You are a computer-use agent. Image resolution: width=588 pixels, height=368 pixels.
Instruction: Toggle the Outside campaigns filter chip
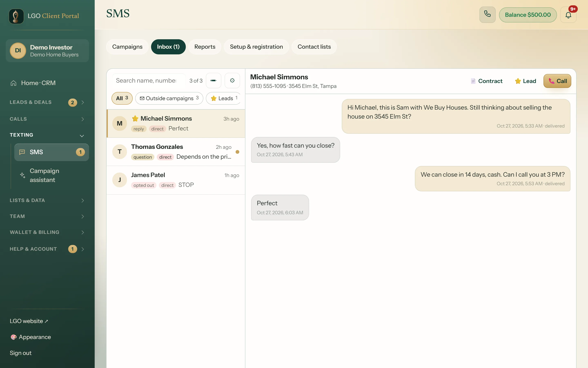pos(169,98)
